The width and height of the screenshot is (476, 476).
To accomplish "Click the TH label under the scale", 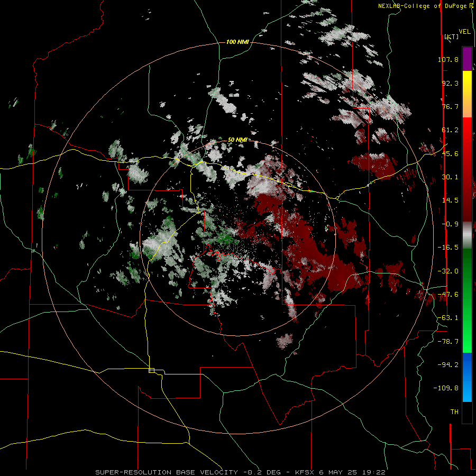I will coord(454,412).
